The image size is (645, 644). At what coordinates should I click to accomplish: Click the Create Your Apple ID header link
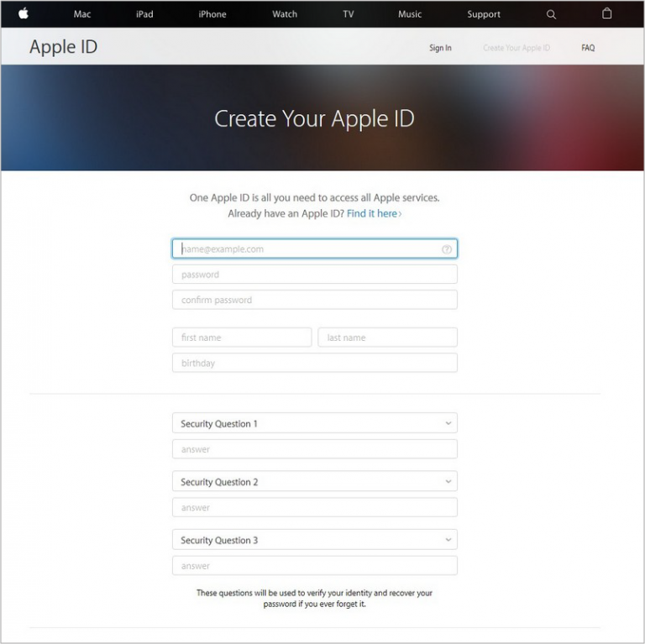517,48
